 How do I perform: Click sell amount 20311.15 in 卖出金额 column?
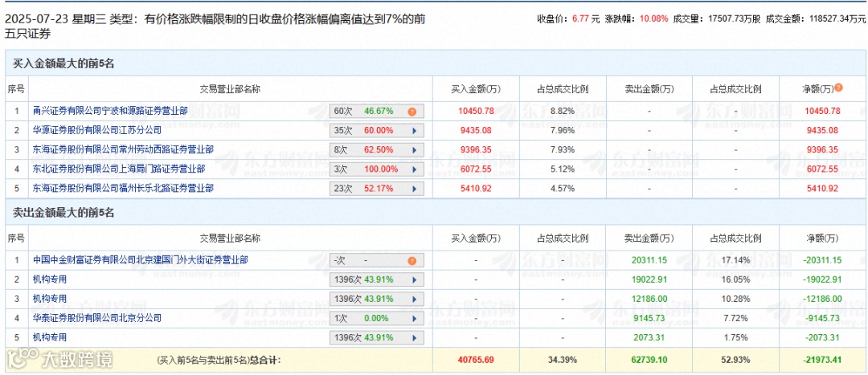click(x=649, y=260)
